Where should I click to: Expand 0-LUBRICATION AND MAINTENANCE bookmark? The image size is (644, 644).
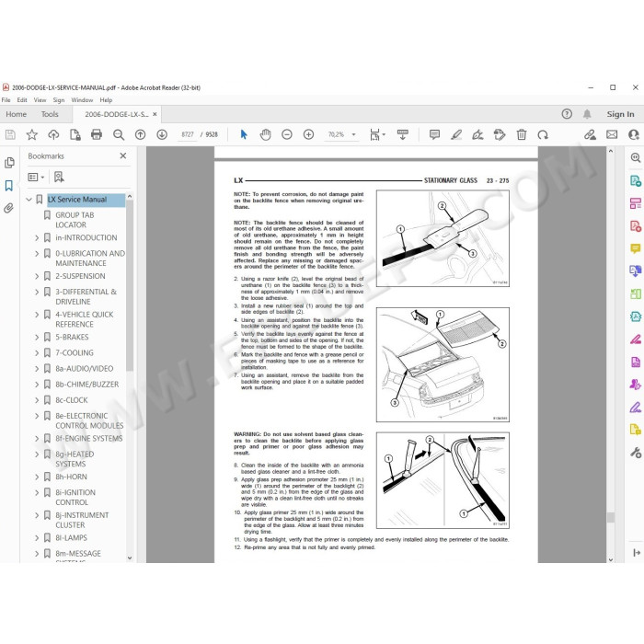[37, 254]
